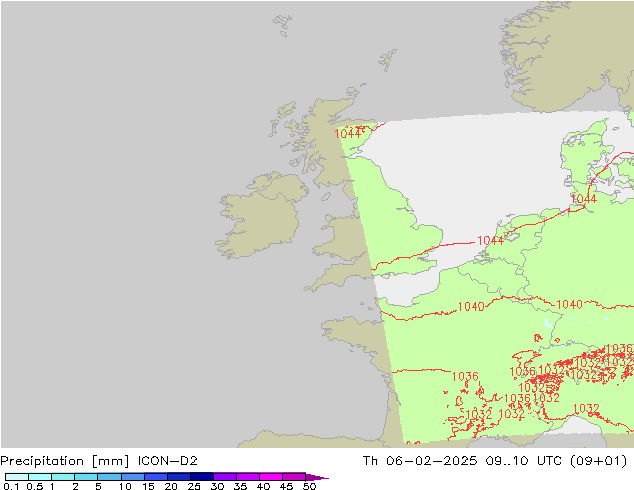Pick the 25–30 mm dark navy legend swatch
This screenshot has height=490, width=634.
click(x=202, y=477)
